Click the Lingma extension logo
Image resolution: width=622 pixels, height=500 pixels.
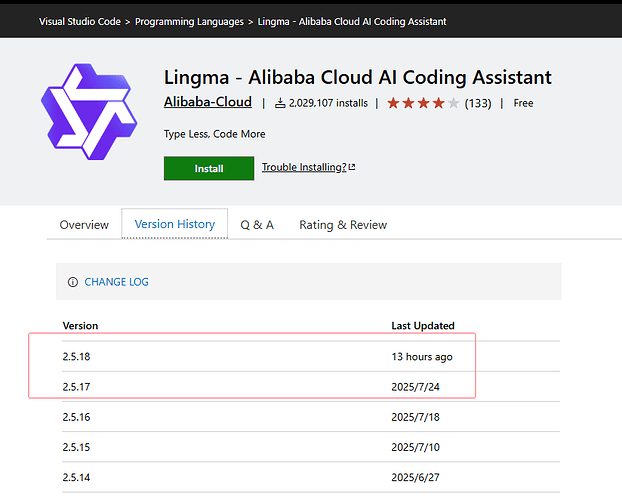click(89, 112)
